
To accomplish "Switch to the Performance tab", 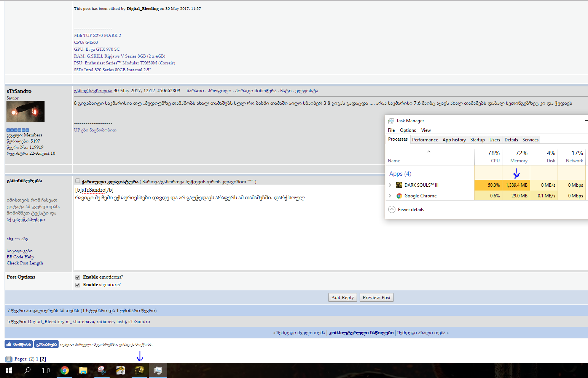I will click(425, 140).
